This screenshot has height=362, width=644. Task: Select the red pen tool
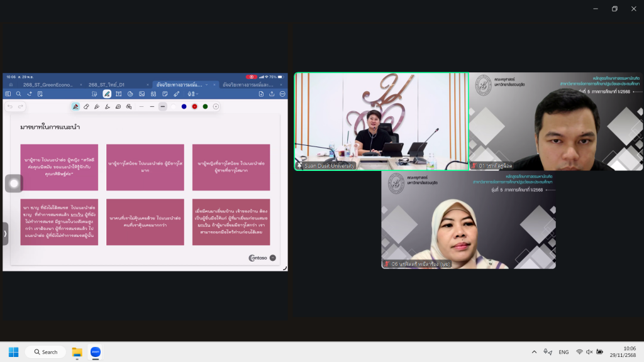(75, 107)
